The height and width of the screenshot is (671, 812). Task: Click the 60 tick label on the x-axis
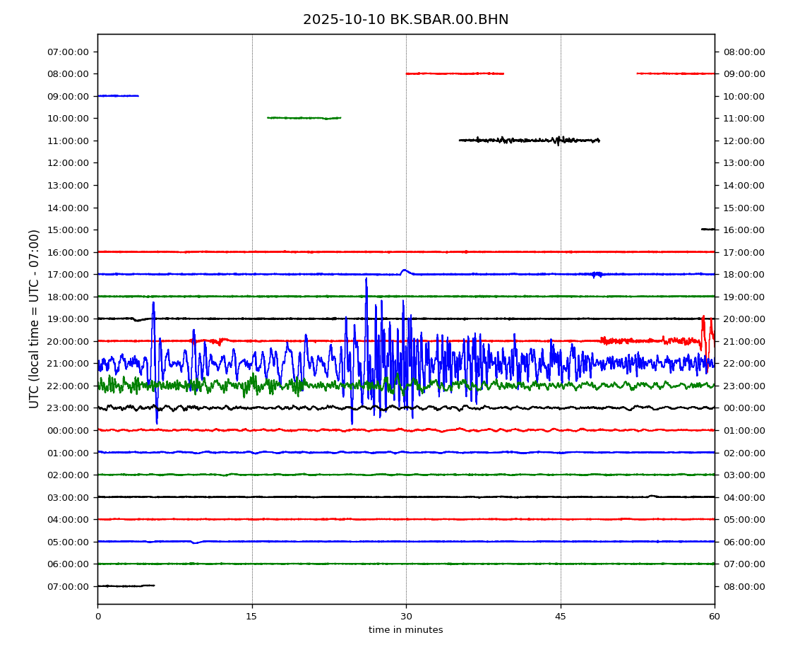pyautogui.click(x=715, y=617)
